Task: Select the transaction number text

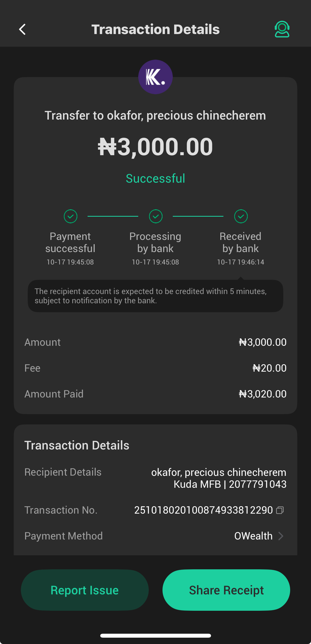Action: (x=203, y=510)
